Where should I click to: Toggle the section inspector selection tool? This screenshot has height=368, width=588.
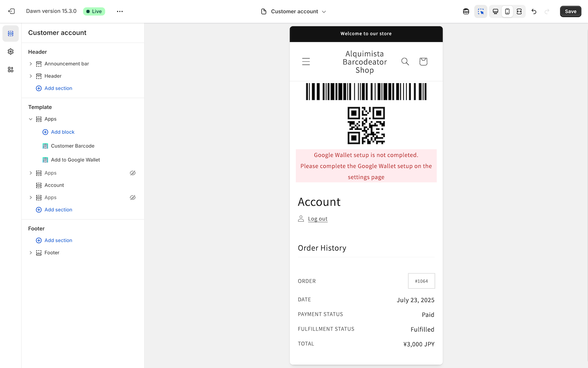click(x=481, y=11)
